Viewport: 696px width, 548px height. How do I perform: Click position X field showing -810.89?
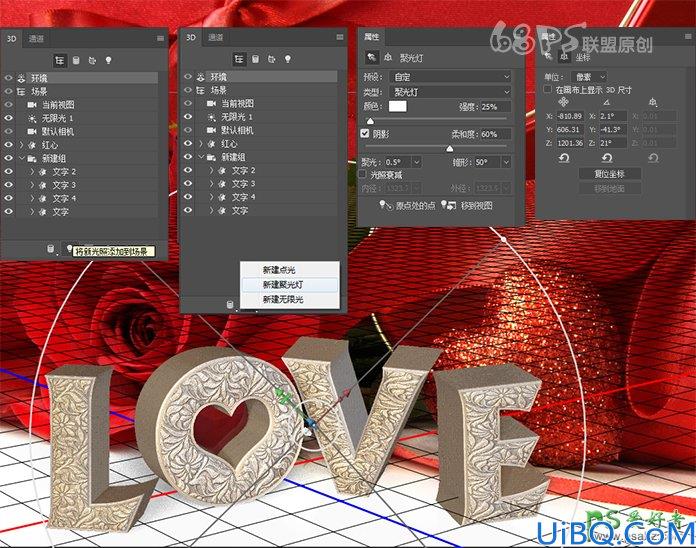click(570, 116)
